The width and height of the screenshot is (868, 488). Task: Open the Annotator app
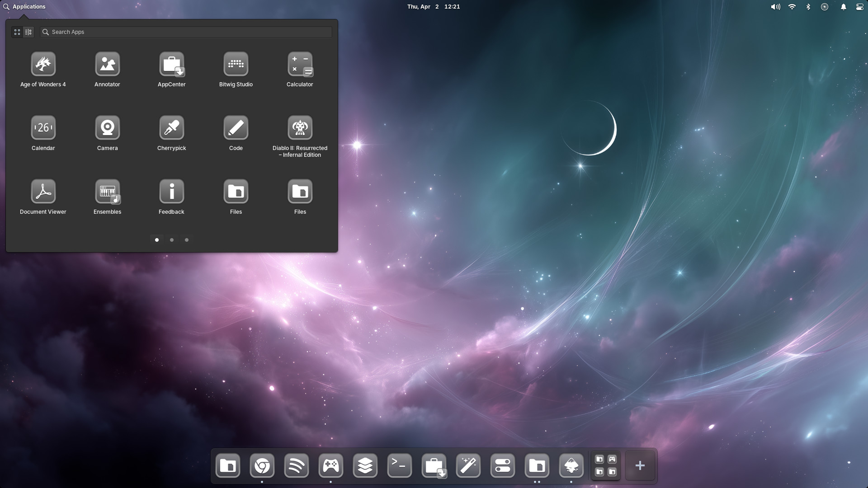pyautogui.click(x=107, y=64)
